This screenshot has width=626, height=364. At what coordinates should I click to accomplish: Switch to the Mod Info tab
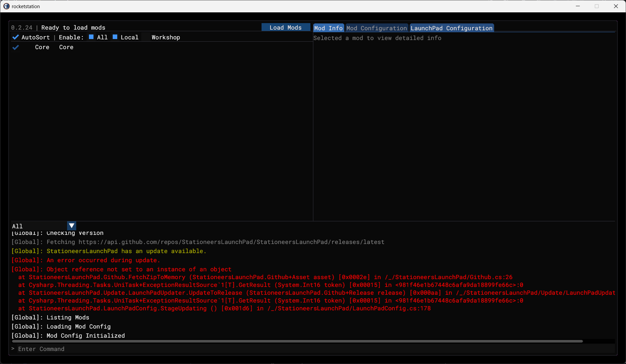click(328, 28)
